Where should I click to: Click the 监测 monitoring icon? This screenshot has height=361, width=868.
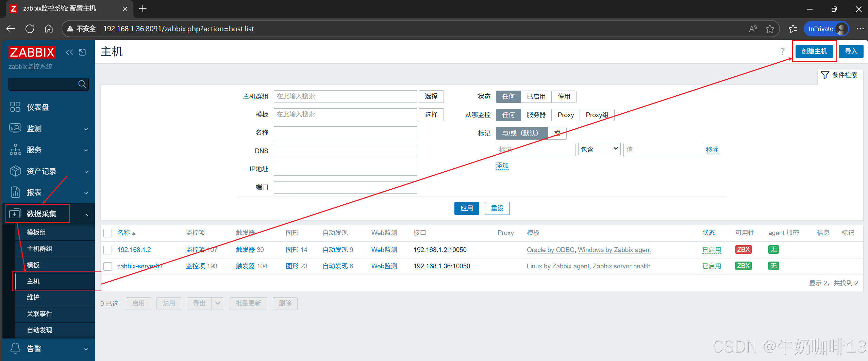[x=15, y=128]
